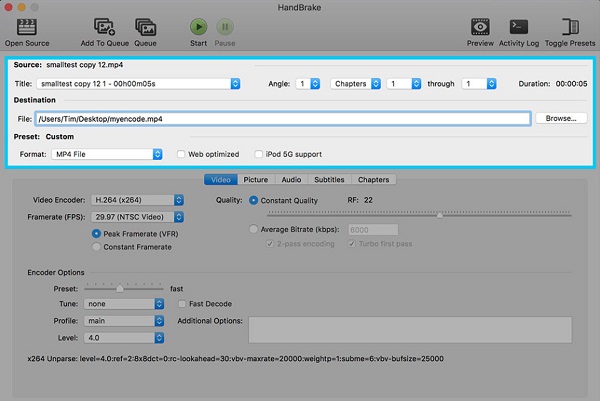Switch to the Audio tab
The height and width of the screenshot is (401, 600).
point(291,179)
